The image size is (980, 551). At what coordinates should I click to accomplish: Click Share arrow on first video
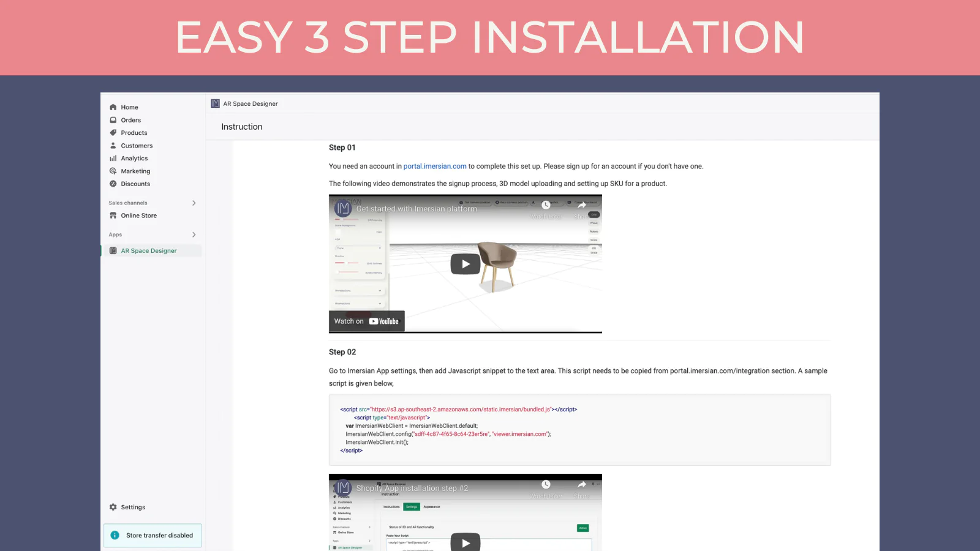(582, 205)
